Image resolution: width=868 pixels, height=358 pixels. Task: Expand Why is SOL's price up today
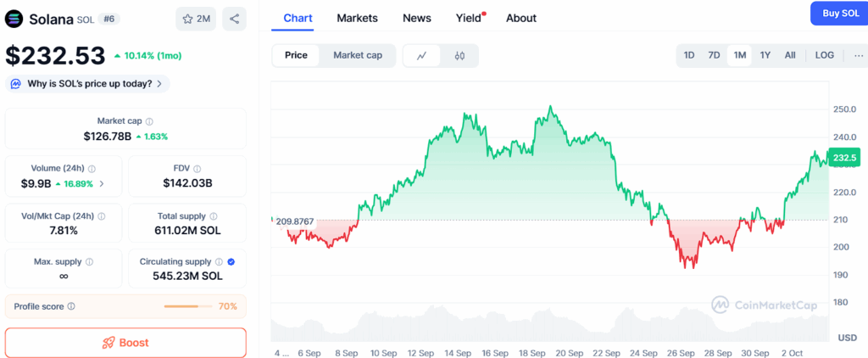coord(88,83)
